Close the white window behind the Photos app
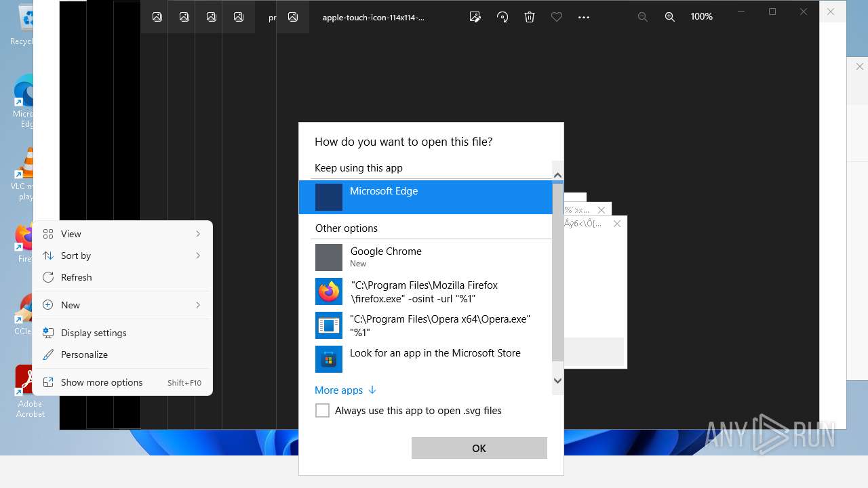Viewport: 868px width, 488px height. 831,12
